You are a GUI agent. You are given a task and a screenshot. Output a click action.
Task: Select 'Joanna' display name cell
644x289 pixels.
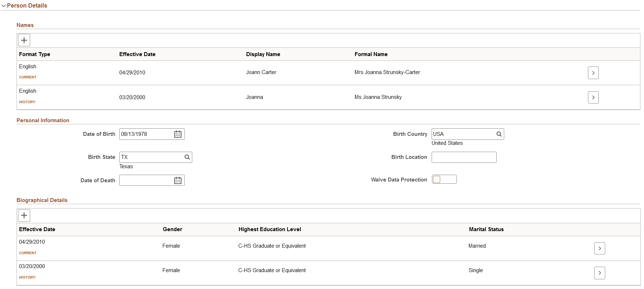[254, 97]
